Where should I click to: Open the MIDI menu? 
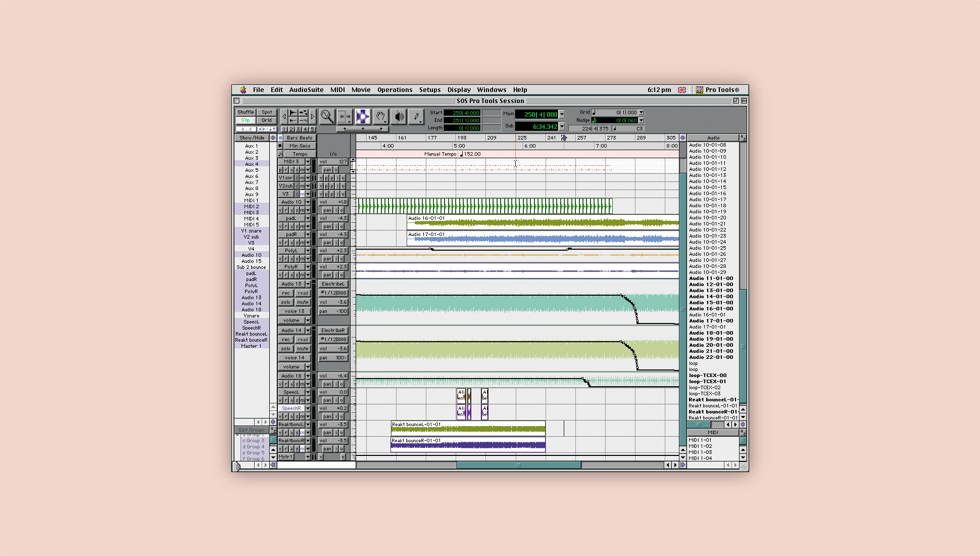coord(337,89)
